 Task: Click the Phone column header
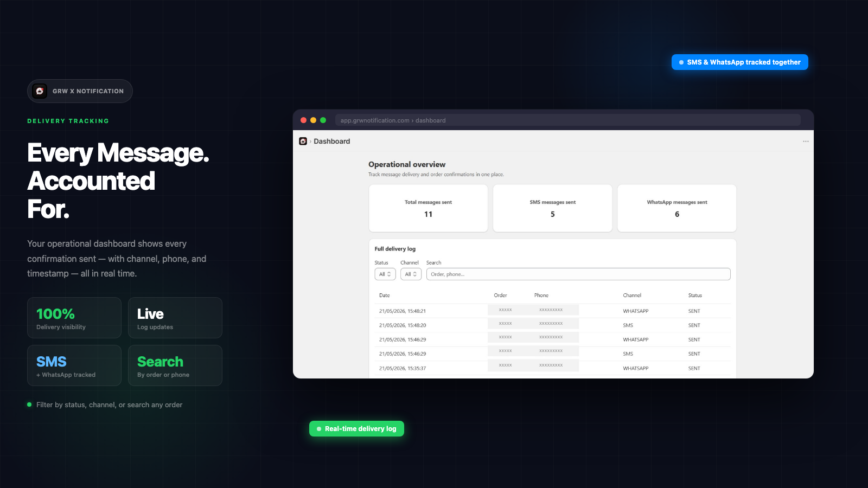pyautogui.click(x=541, y=296)
